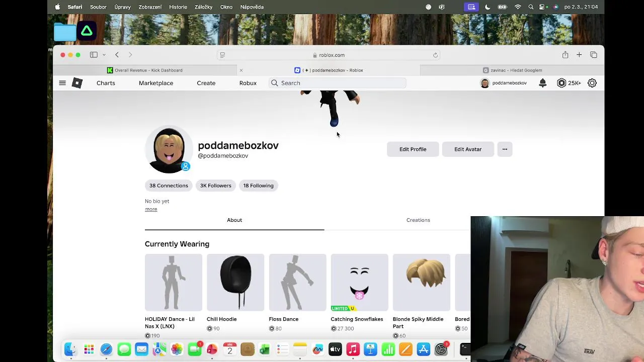The height and width of the screenshot is (362, 644).
Task: Open Excel from the Dock
Action: tap(265, 349)
